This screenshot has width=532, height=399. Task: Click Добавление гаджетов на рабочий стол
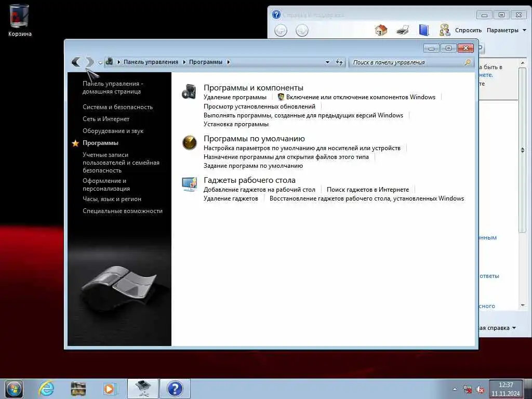(x=259, y=190)
